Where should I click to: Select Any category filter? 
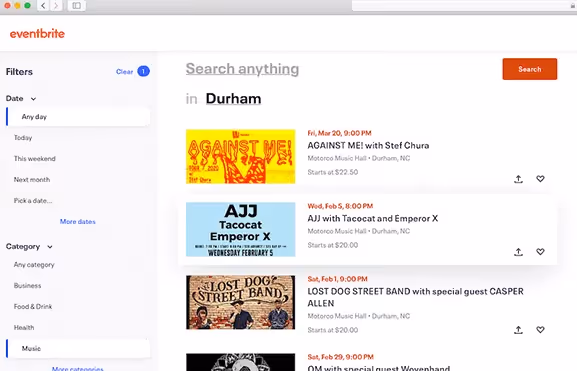tap(34, 265)
